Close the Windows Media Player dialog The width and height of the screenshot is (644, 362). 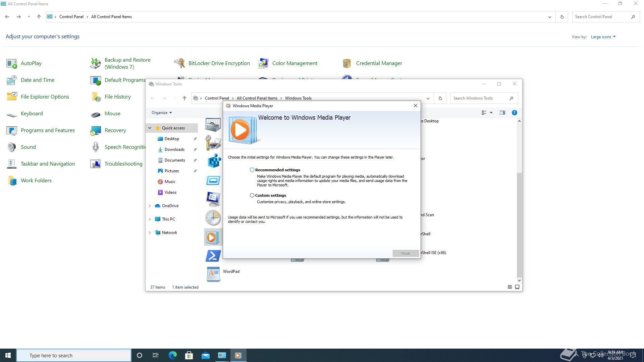coord(416,106)
